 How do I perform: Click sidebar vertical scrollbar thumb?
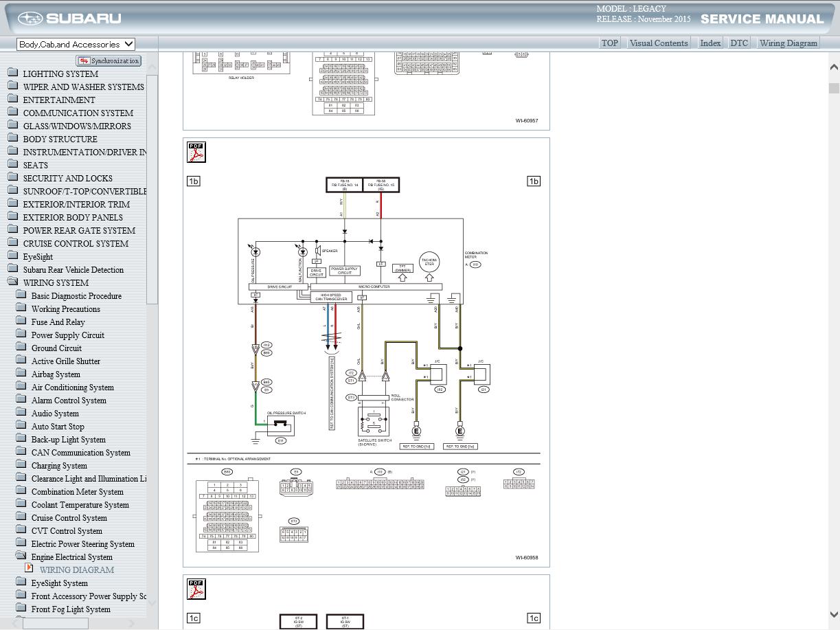coord(152,189)
